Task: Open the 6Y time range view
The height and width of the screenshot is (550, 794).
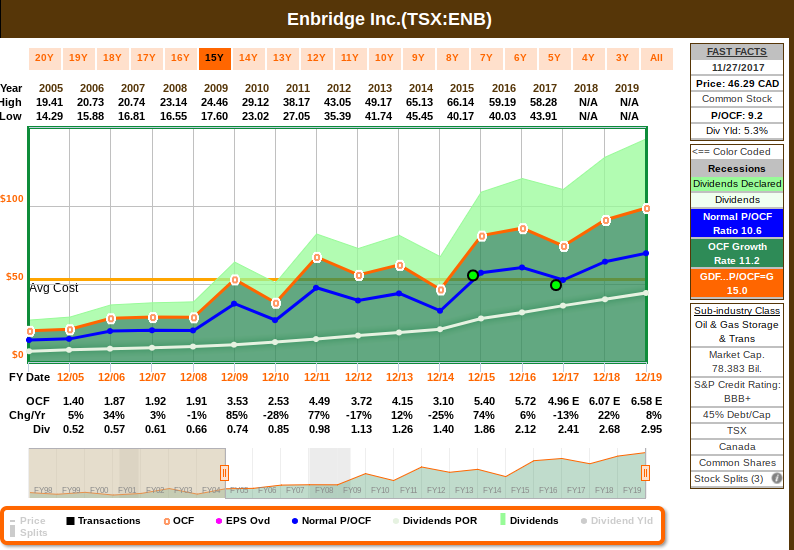Action: [520, 58]
